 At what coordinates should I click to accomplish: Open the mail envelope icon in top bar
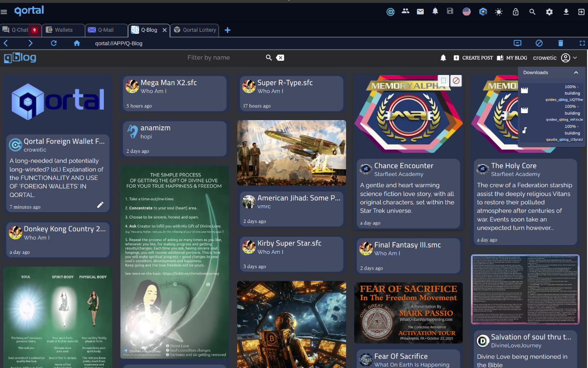(x=420, y=11)
